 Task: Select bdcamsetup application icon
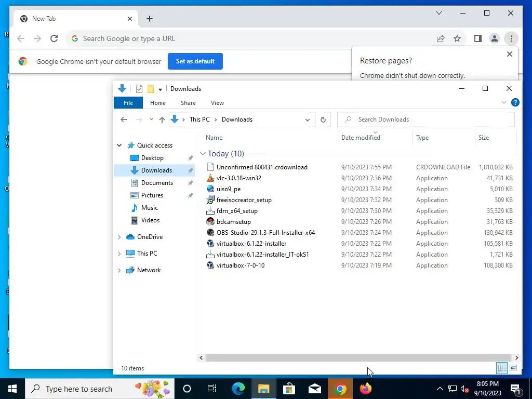click(x=210, y=221)
